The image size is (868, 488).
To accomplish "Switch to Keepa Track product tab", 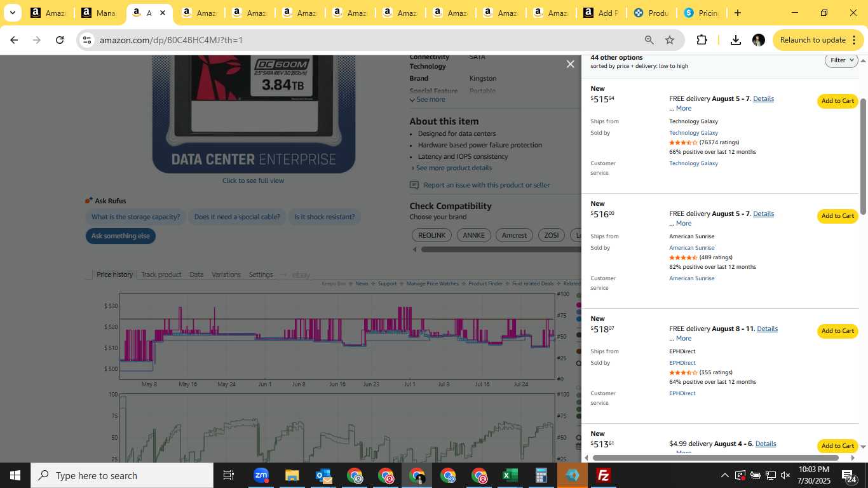I will (161, 274).
